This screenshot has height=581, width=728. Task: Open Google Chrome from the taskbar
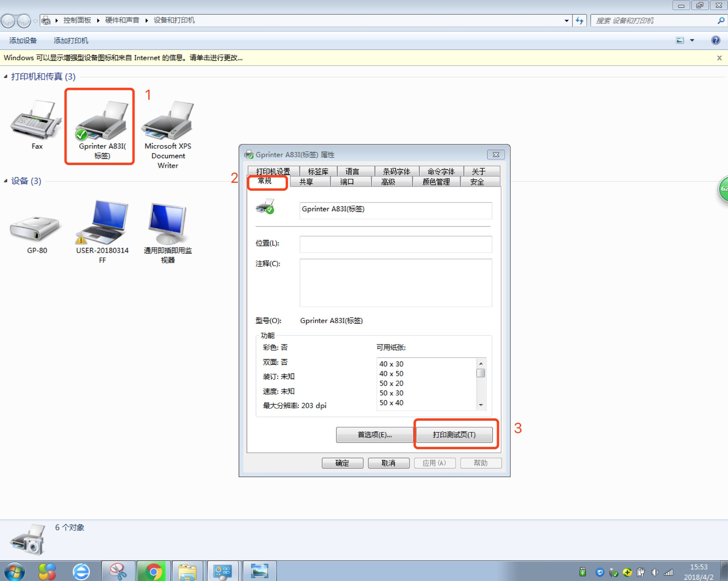pos(154,572)
